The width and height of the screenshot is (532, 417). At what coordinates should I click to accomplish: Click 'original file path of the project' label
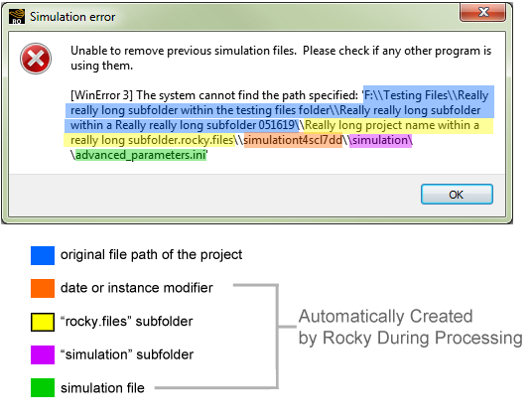pos(151,255)
